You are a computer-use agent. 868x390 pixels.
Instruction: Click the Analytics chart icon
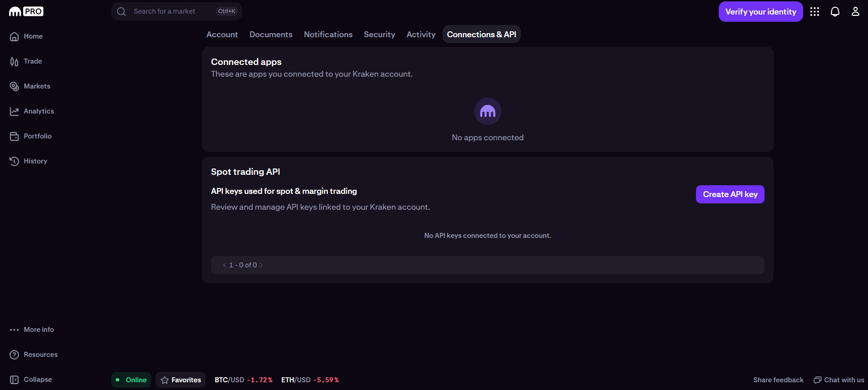point(15,111)
